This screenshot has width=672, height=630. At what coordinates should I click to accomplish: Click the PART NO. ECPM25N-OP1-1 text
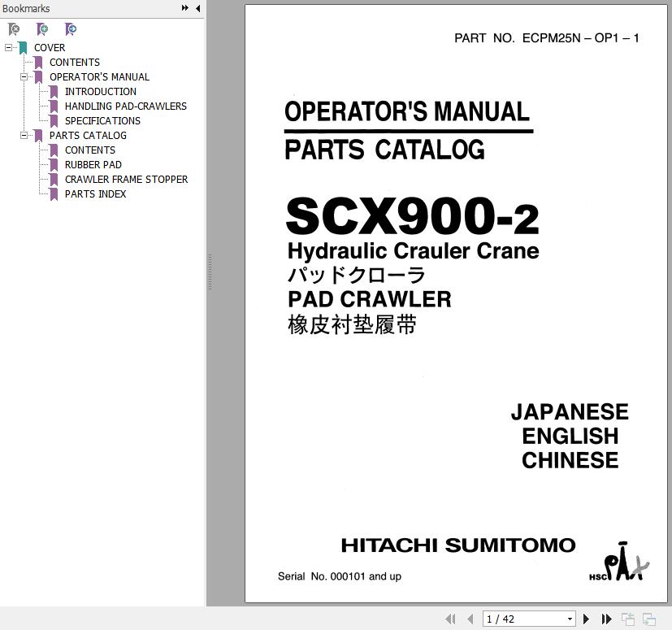coord(546,38)
